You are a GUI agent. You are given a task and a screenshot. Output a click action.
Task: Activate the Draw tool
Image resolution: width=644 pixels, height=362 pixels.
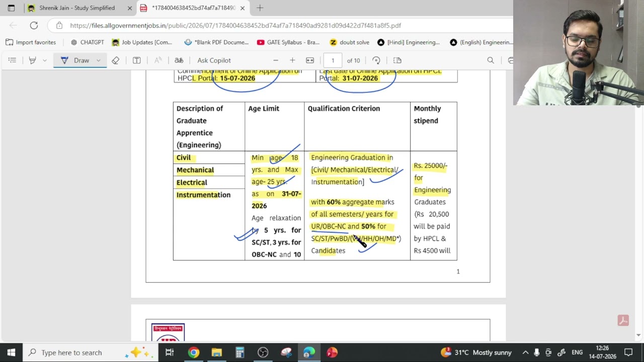75,60
